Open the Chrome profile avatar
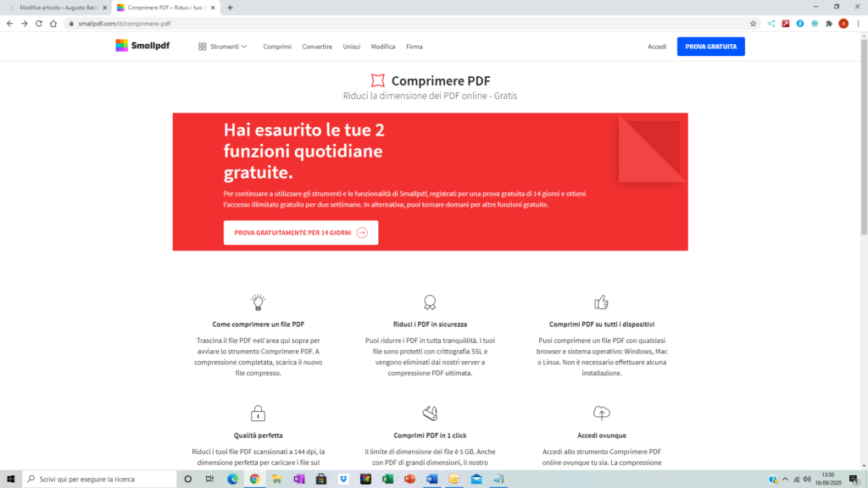The height and width of the screenshot is (488, 868). (x=843, y=24)
